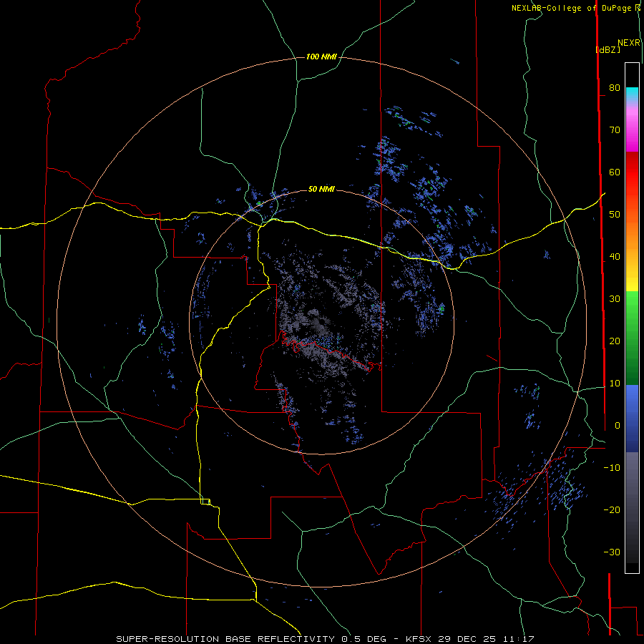This screenshot has height=644, width=644.
Task: Click the 60 value on the dBZ scale
Action: (615, 172)
